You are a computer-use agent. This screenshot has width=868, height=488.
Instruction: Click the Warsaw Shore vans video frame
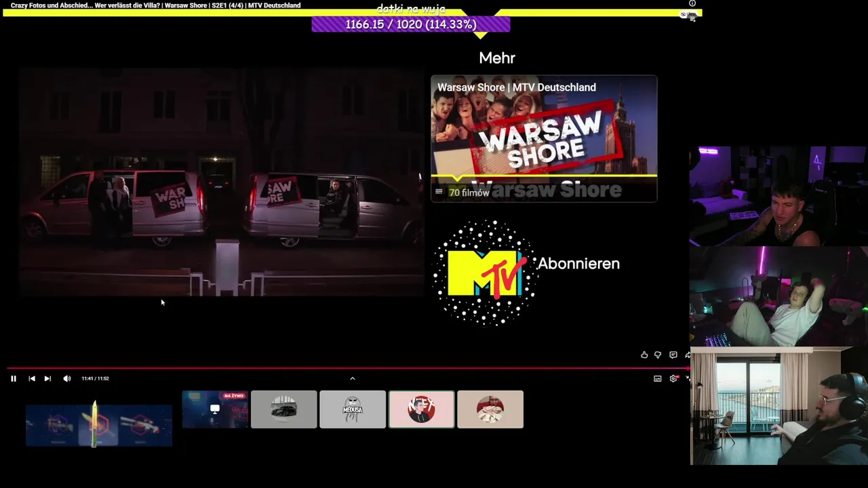tap(222, 182)
